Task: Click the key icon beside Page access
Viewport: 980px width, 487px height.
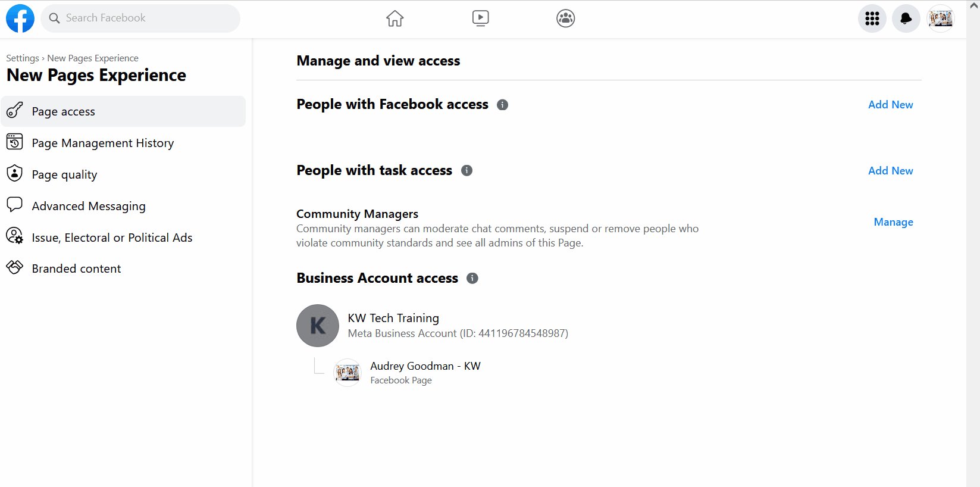Action: point(15,111)
